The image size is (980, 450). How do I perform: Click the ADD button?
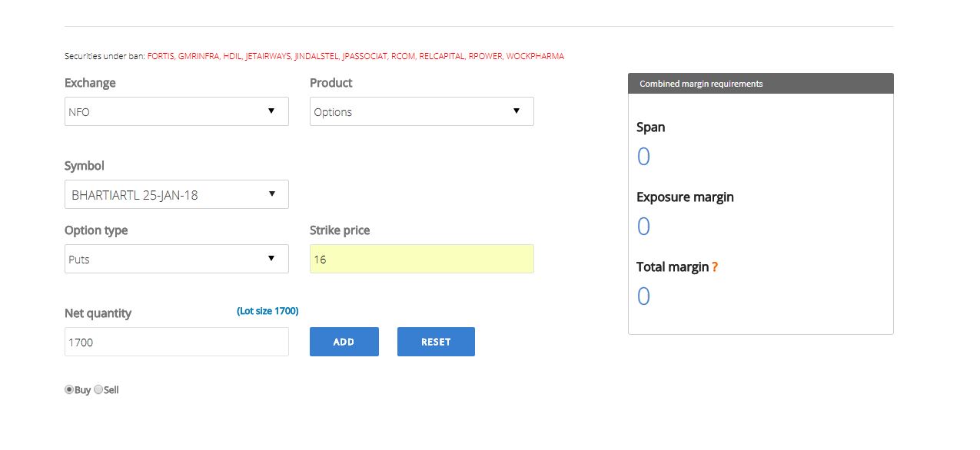click(x=344, y=342)
